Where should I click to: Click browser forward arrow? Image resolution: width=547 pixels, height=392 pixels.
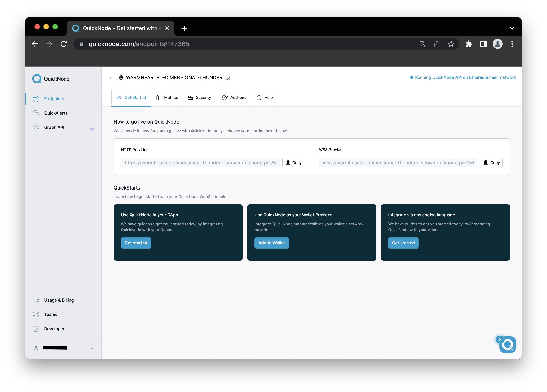click(x=49, y=44)
